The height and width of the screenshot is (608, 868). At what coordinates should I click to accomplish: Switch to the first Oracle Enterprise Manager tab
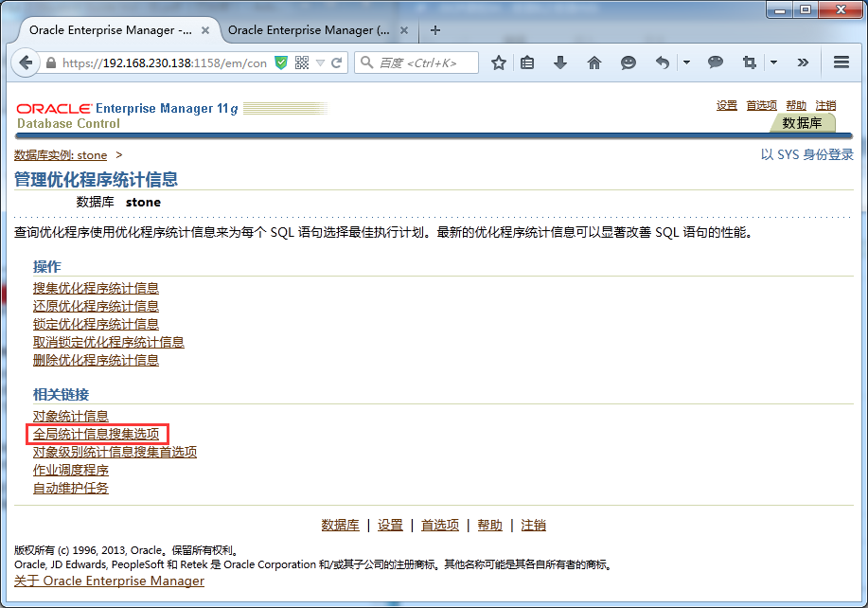[x=111, y=30]
